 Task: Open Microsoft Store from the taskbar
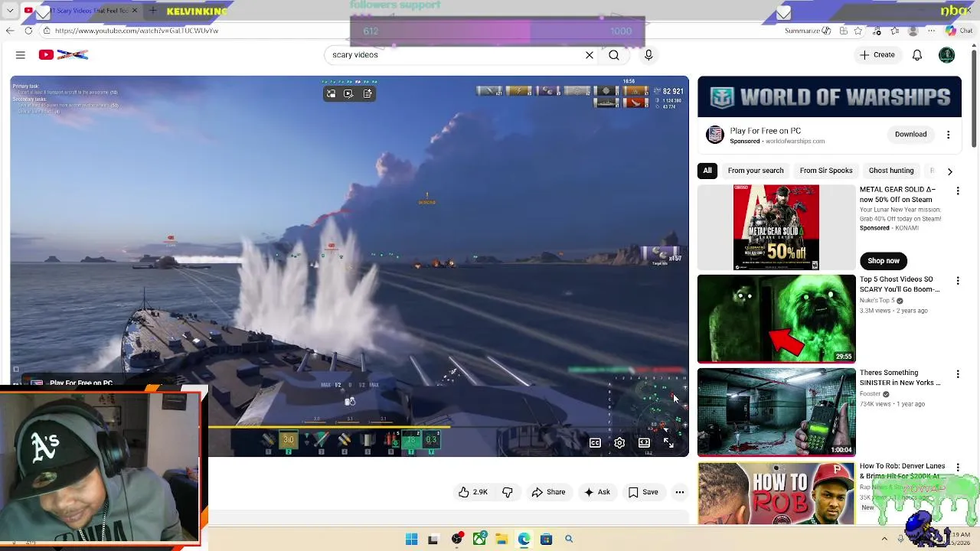coord(546,539)
